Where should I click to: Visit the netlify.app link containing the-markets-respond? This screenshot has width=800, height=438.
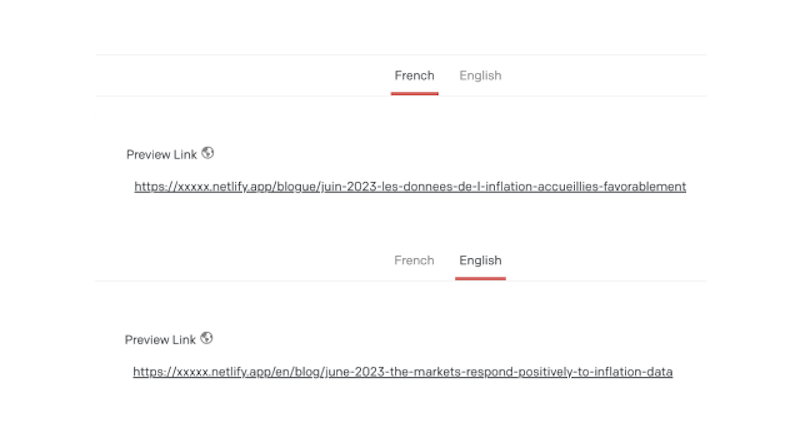point(403,372)
